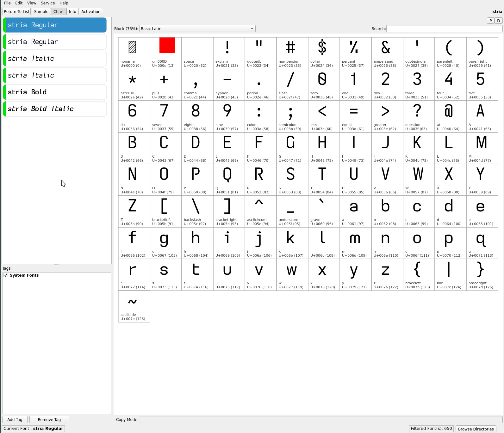Image resolution: width=504 pixels, height=433 pixels.
Task: Select the underscore glyph cell
Action: (292, 211)
